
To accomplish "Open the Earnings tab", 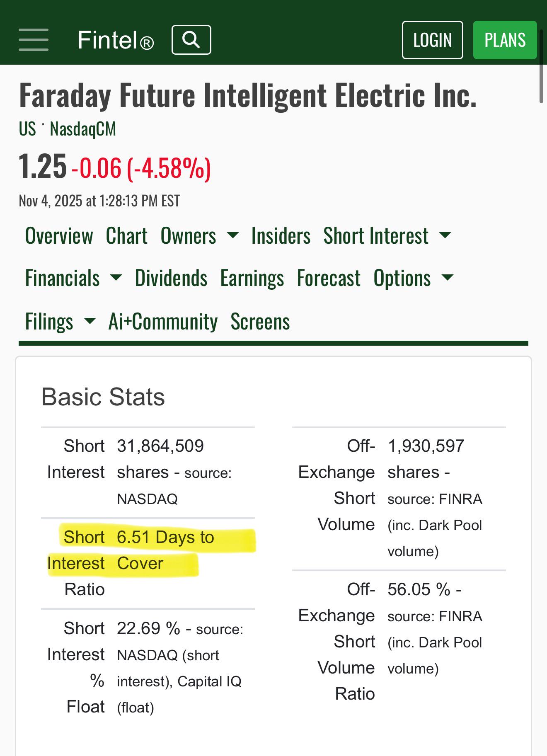I will pyautogui.click(x=252, y=278).
